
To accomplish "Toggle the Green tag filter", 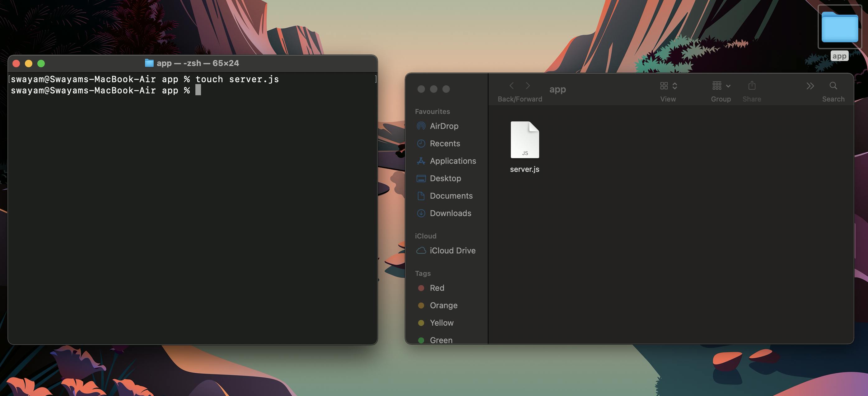I will (x=441, y=340).
